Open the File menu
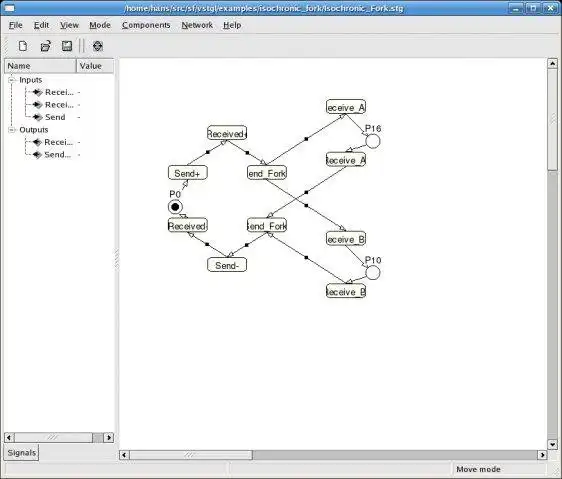This screenshot has width=562, height=479. [15, 25]
